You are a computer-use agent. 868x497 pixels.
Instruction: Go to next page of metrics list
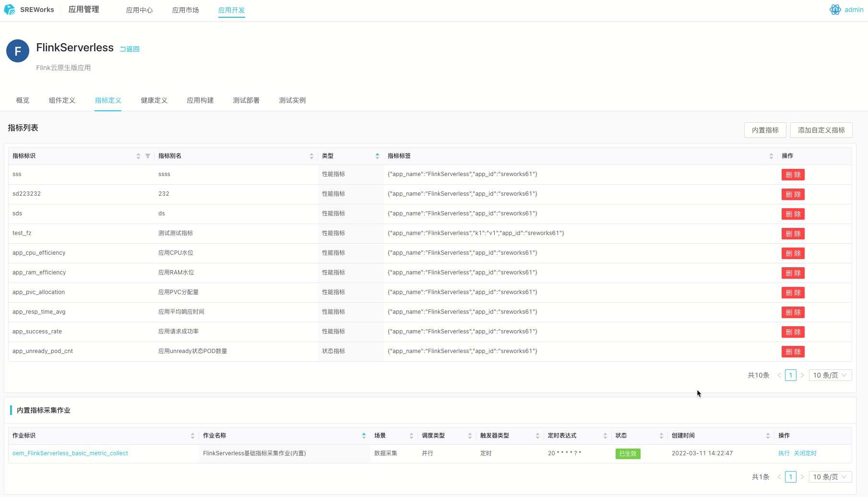click(x=802, y=375)
